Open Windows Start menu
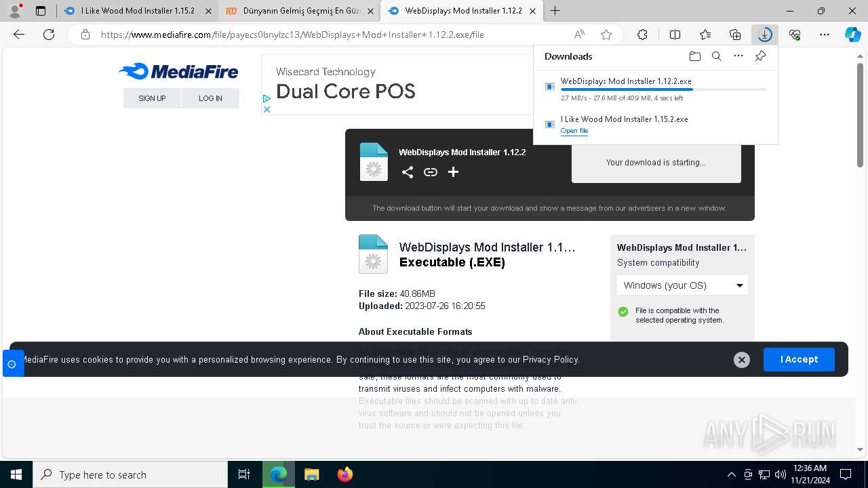Screen dimensions: 868x488 (x=16, y=474)
